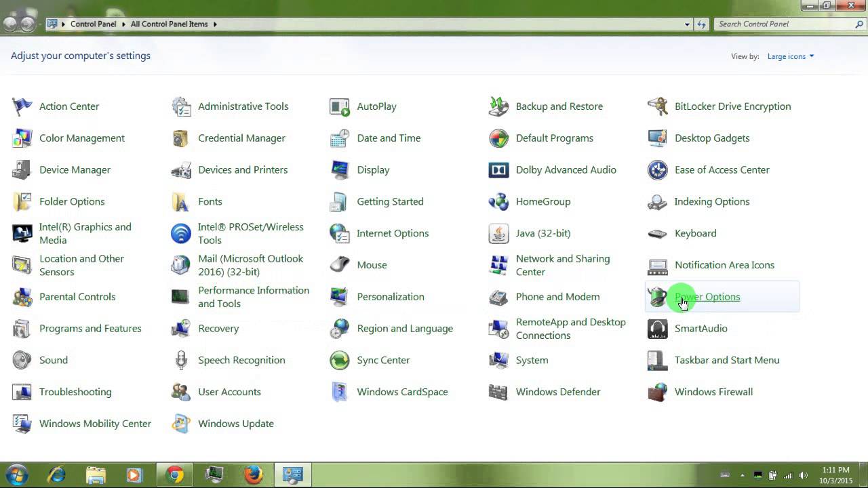The width and height of the screenshot is (868, 488).
Task: Open the Windows Update icon
Action: (x=181, y=424)
